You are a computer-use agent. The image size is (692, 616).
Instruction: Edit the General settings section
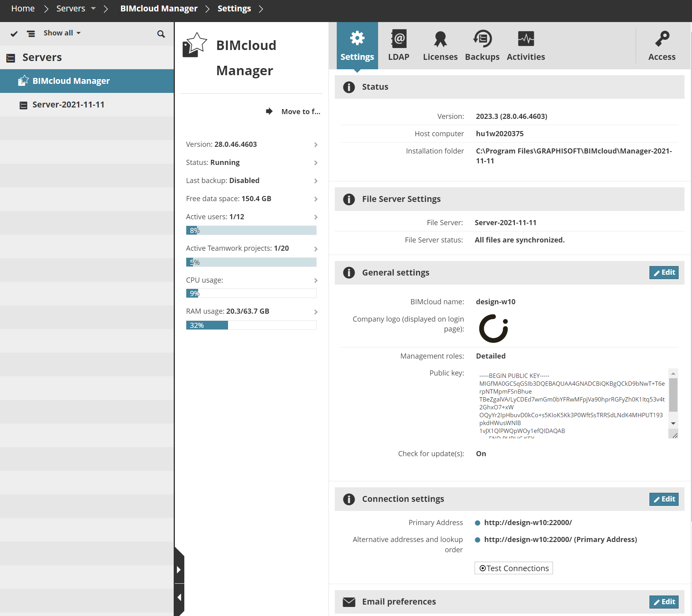tap(664, 272)
